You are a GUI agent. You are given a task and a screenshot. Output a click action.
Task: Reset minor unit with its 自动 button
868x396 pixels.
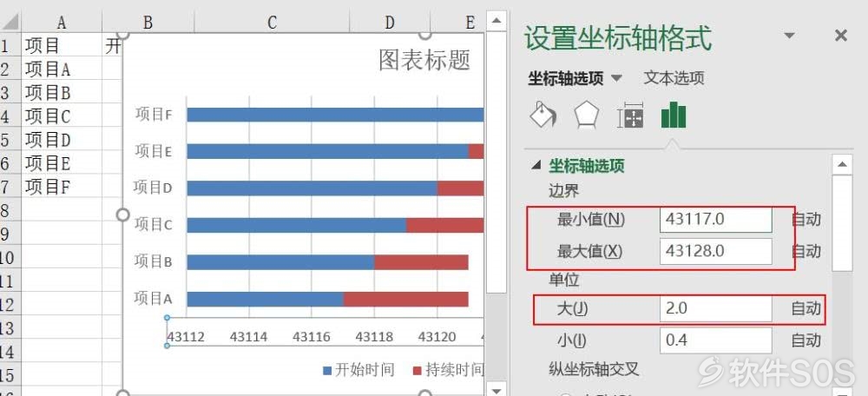[806, 340]
